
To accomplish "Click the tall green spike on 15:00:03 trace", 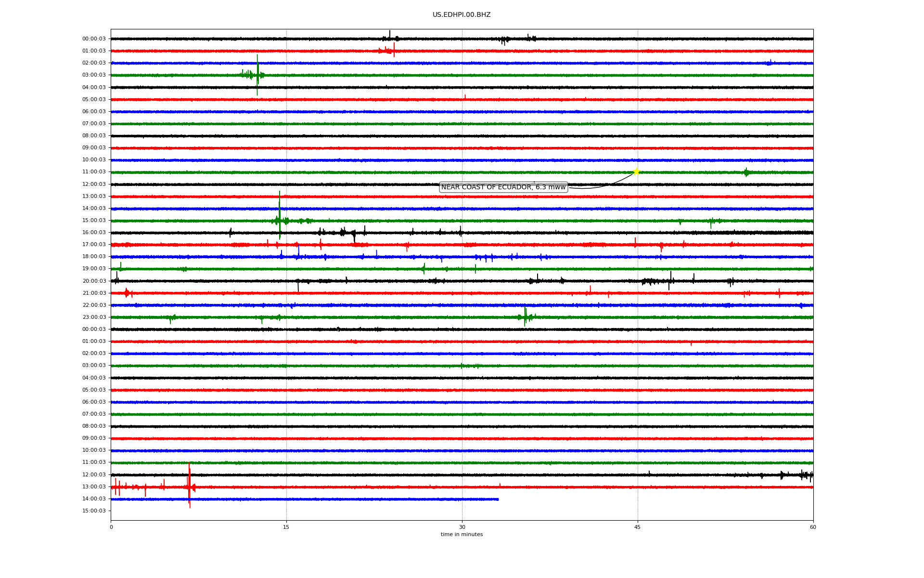I will pyautogui.click(x=280, y=215).
